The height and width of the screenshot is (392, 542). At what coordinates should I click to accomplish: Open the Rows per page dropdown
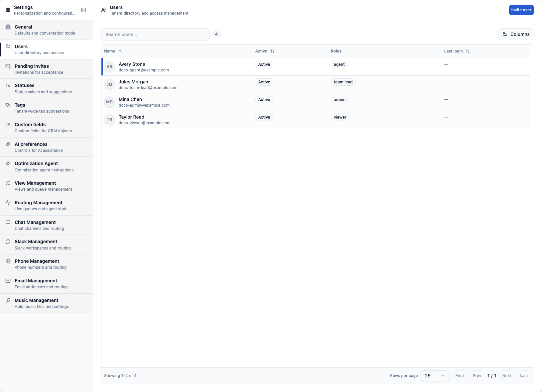pos(435,376)
